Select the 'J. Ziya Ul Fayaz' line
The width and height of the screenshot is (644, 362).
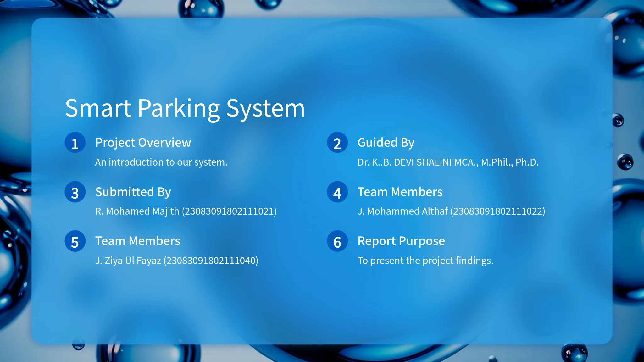tap(177, 261)
